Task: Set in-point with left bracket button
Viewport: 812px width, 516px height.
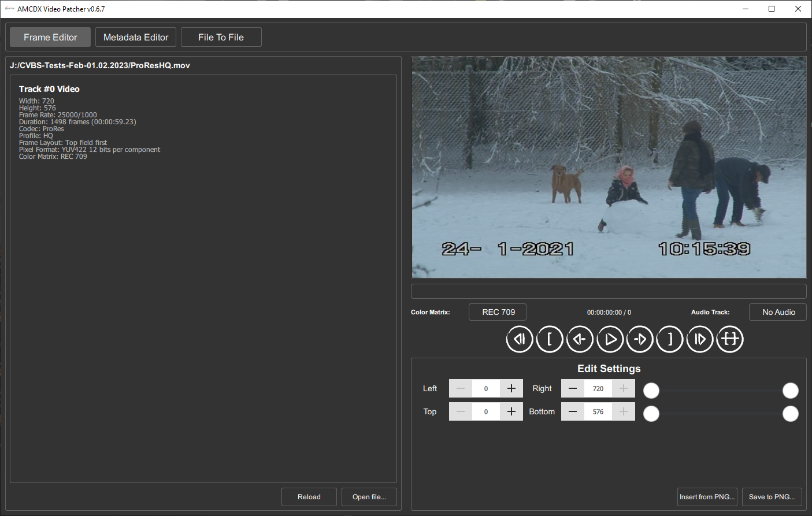Action: (550, 339)
